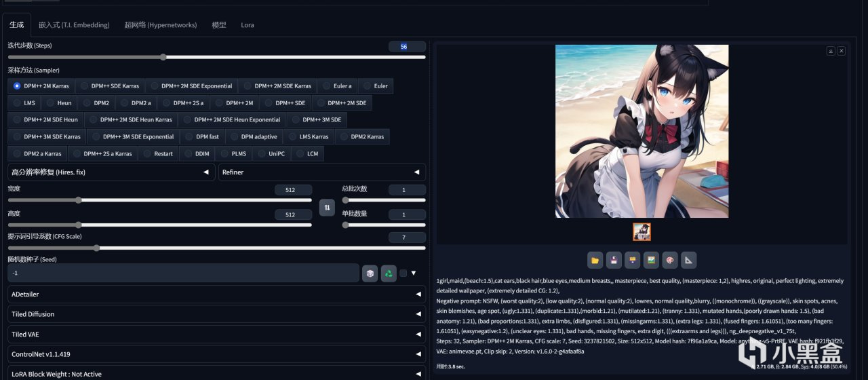
Task: Select the DPM fast sampler
Action: coord(201,137)
